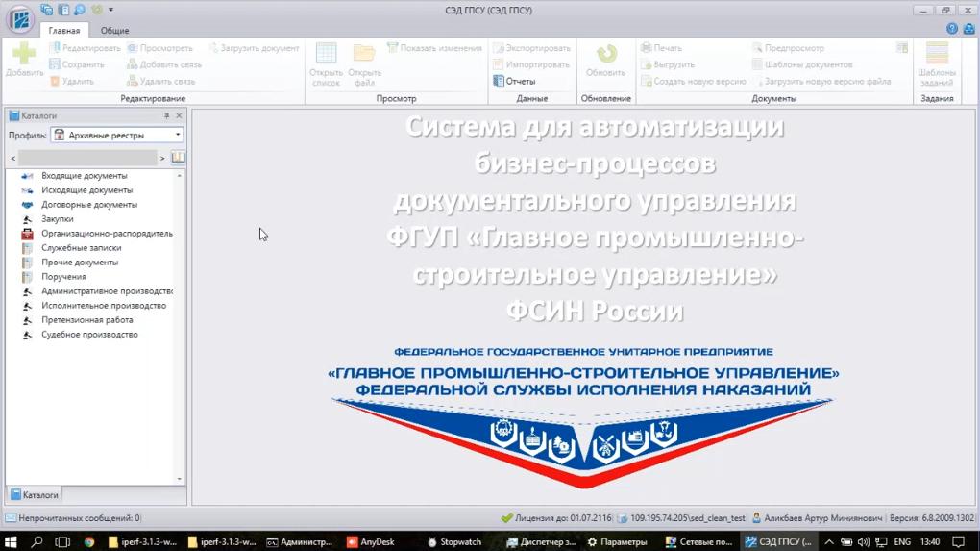Click Выгрузить in the Документы group
The height and width of the screenshot is (551, 980).
click(x=668, y=64)
